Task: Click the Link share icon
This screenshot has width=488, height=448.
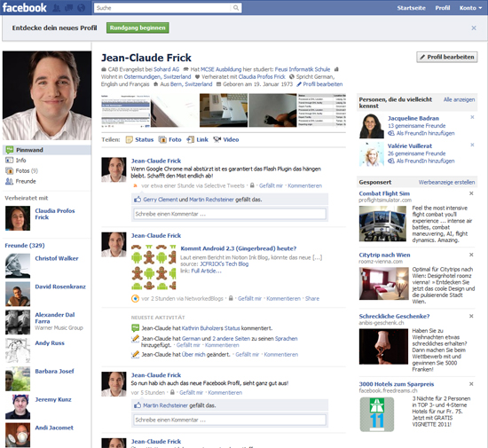Action: (191, 139)
